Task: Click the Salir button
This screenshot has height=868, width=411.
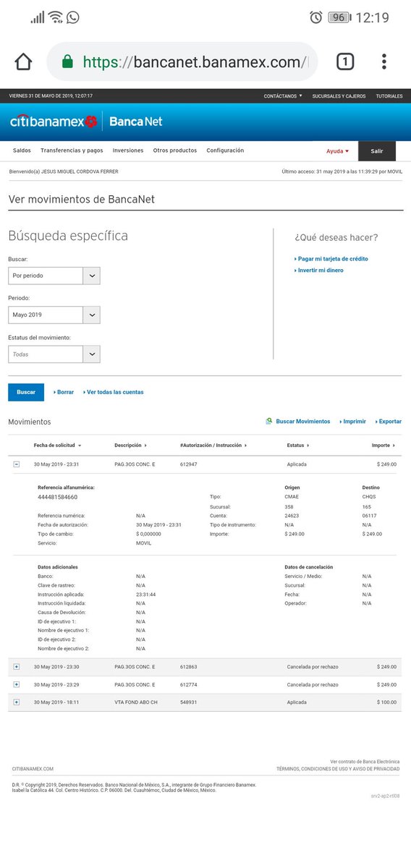Action: [x=377, y=151]
